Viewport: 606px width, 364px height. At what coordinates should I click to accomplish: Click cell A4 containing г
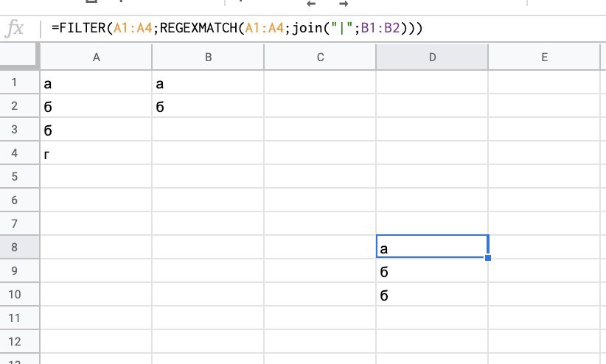(96, 153)
